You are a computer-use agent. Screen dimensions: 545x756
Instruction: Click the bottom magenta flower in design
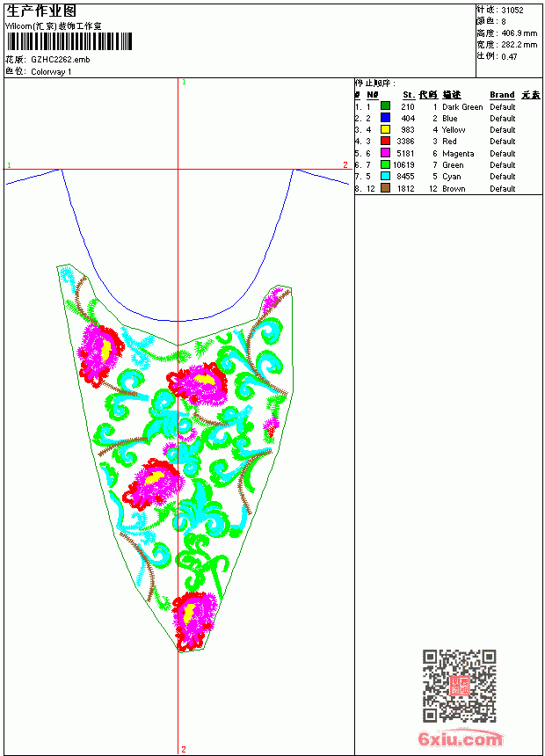[195, 620]
